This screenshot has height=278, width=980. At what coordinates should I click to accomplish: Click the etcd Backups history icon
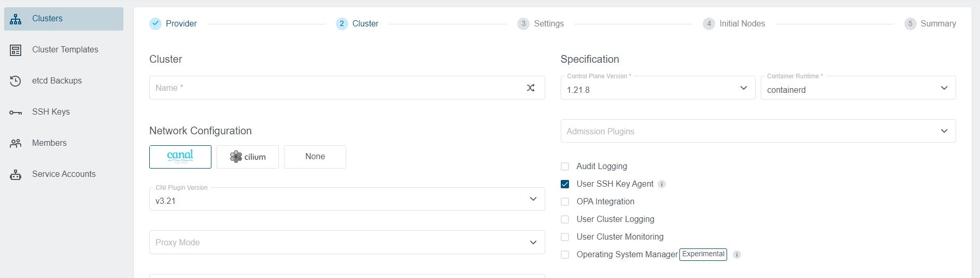[16, 81]
